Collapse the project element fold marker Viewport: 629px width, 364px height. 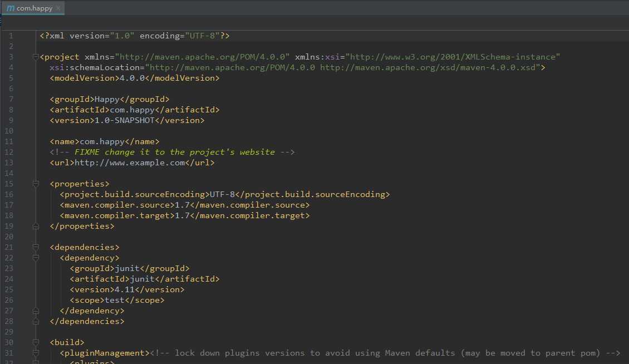[36, 57]
